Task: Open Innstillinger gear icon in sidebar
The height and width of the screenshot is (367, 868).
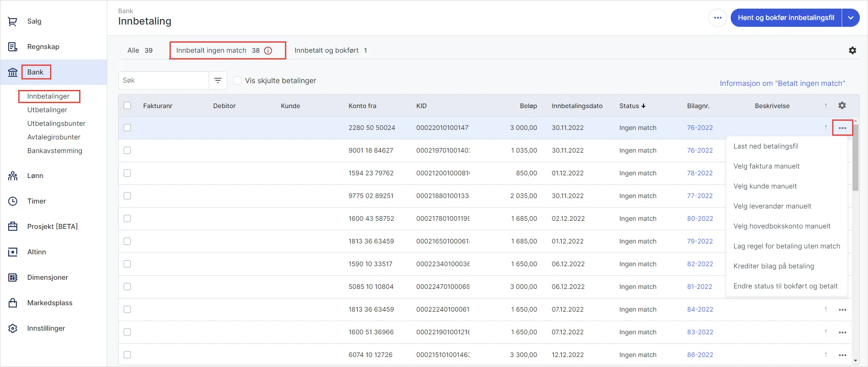Action: [13, 328]
